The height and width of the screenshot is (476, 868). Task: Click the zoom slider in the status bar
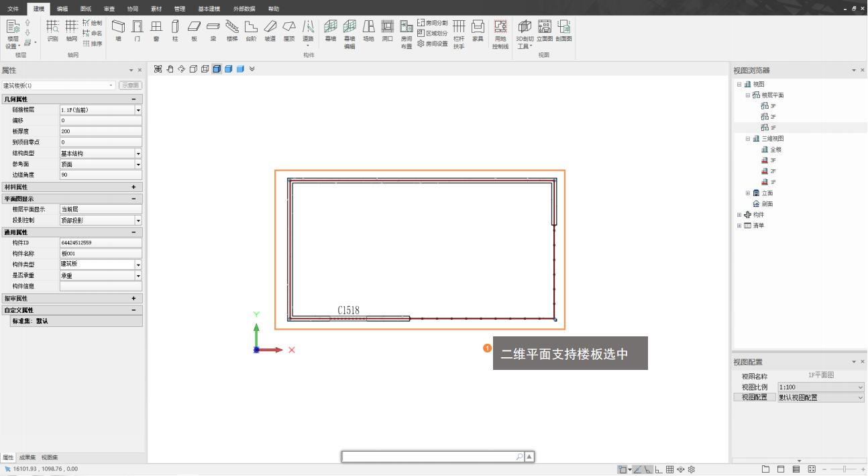(x=844, y=469)
